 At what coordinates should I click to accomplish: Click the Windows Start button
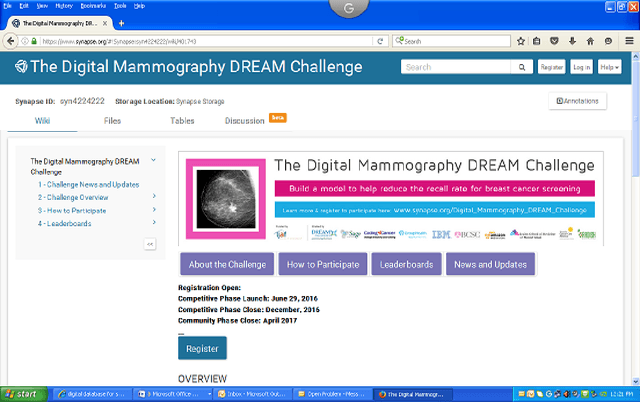coord(20,394)
